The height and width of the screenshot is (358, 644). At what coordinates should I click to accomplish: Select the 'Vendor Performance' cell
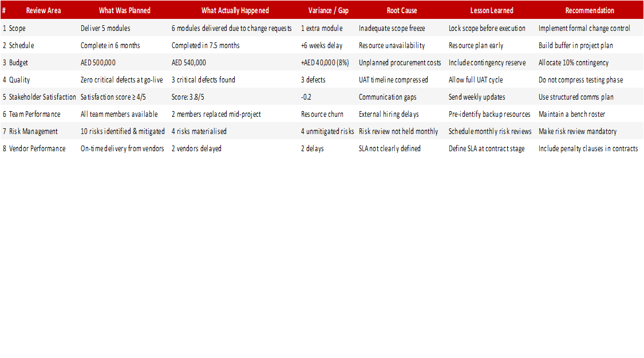37,149
